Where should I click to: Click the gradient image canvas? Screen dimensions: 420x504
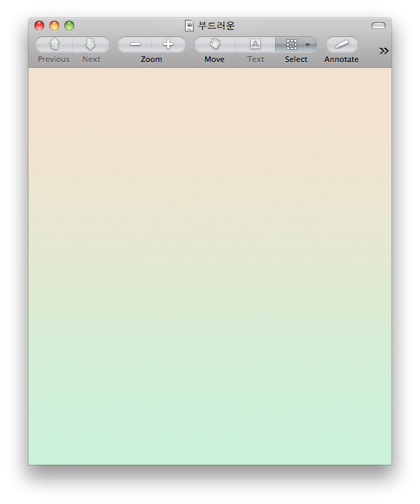coord(210,266)
